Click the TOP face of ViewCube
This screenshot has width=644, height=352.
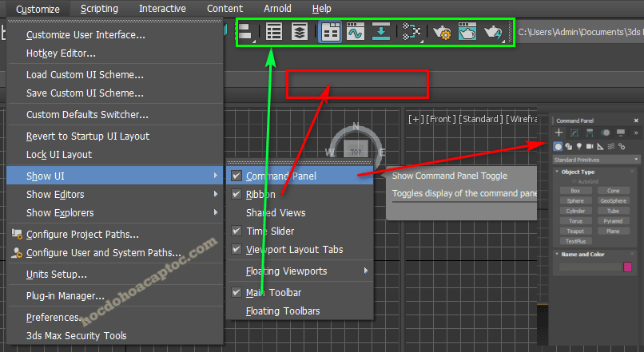click(x=356, y=151)
